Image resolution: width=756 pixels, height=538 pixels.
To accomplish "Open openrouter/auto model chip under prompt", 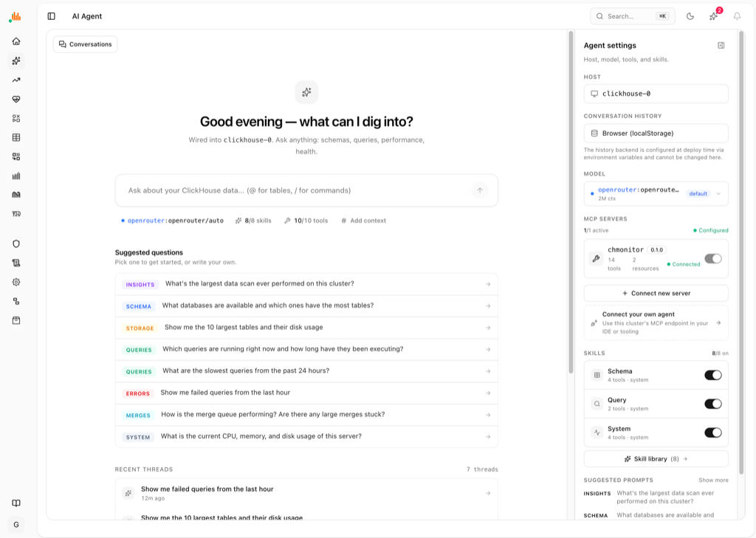I will pos(172,221).
